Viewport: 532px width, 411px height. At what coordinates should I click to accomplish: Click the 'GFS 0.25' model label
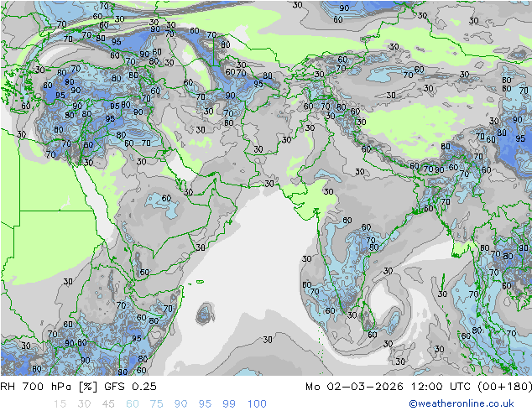(x=130, y=387)
